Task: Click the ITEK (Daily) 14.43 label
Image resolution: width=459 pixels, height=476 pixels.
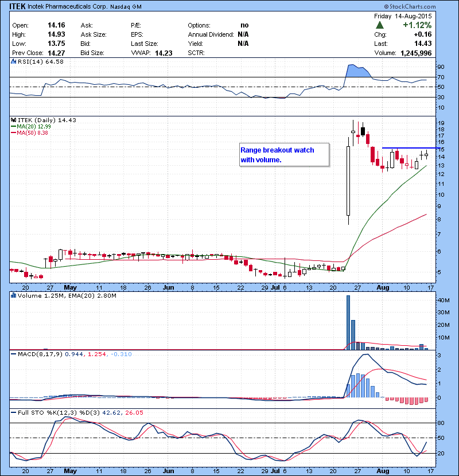Action: [47, 120]
